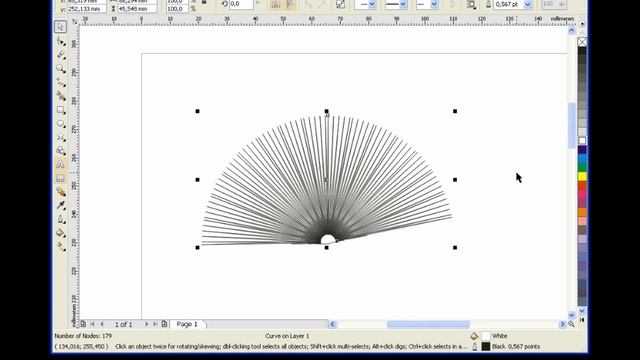This screenshot has height=360, width=640.
Task: Go to last page button
Action: [x=156, y=324]
